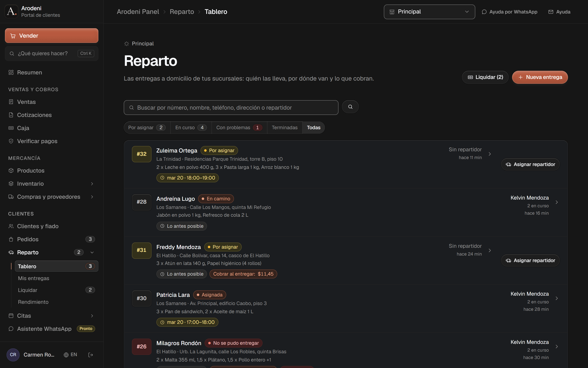Open delivery order #32 badge
This screenshot has width=588, height=368.
coord(142,154)
